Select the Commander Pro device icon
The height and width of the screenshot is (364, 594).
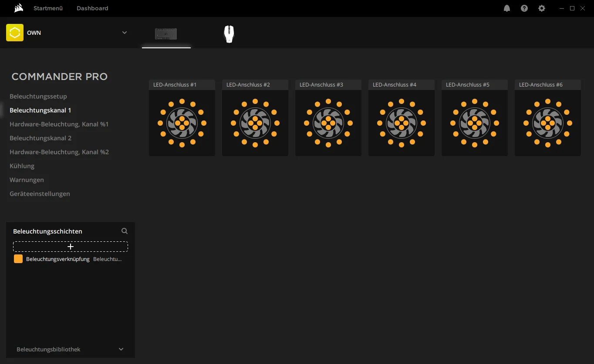pyautogui.click(x=166, y=33)
